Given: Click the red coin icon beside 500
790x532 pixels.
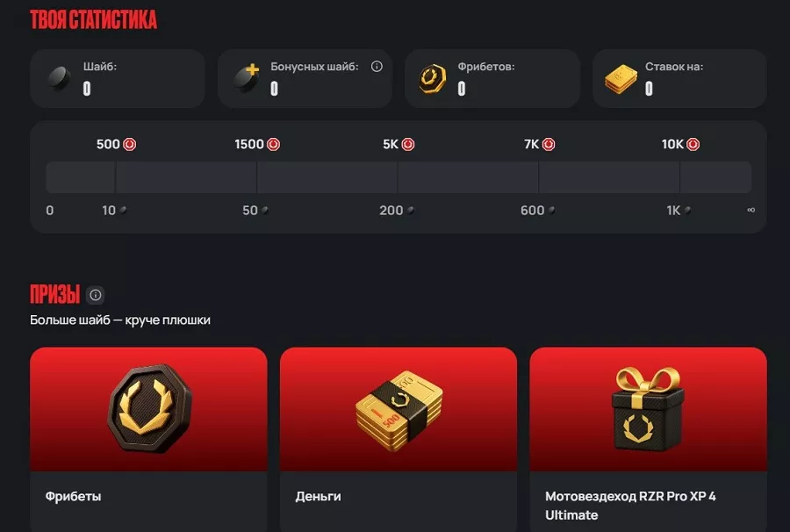Looking at the screenshot, I should coord(130,145).
